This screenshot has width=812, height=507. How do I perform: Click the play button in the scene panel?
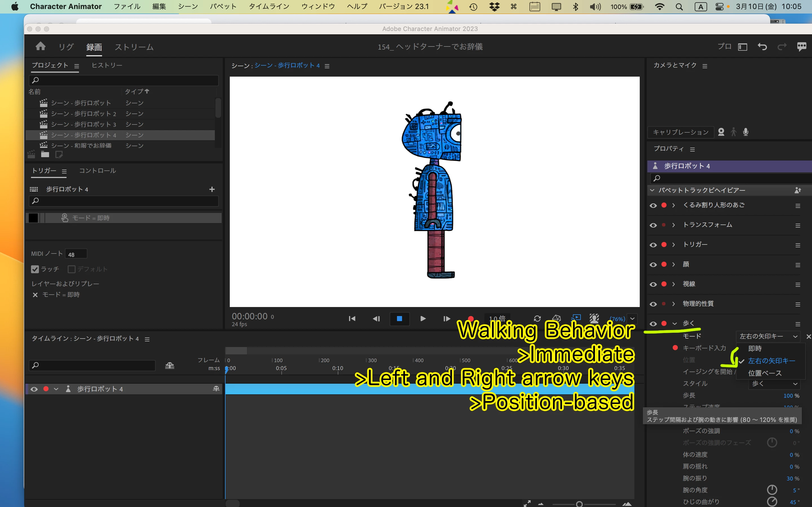(x=423, y=319)
